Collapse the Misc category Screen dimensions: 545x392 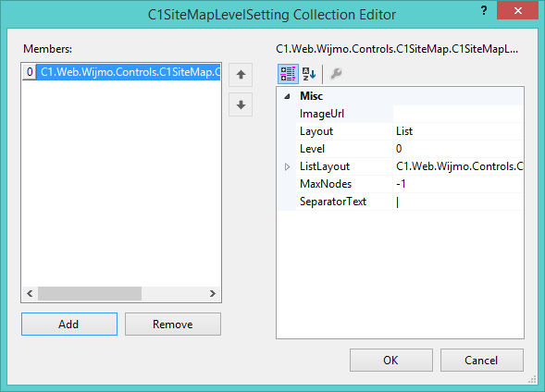(x=287, y=96)
